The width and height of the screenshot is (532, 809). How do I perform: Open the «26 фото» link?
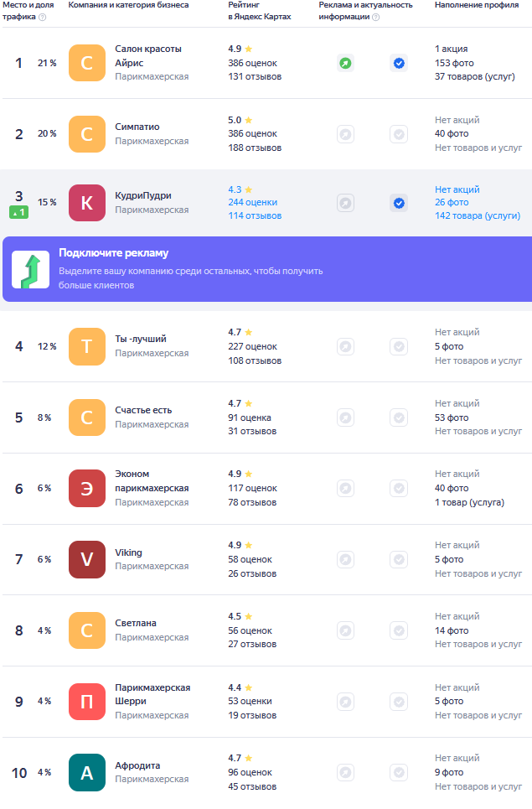(452, 202)
